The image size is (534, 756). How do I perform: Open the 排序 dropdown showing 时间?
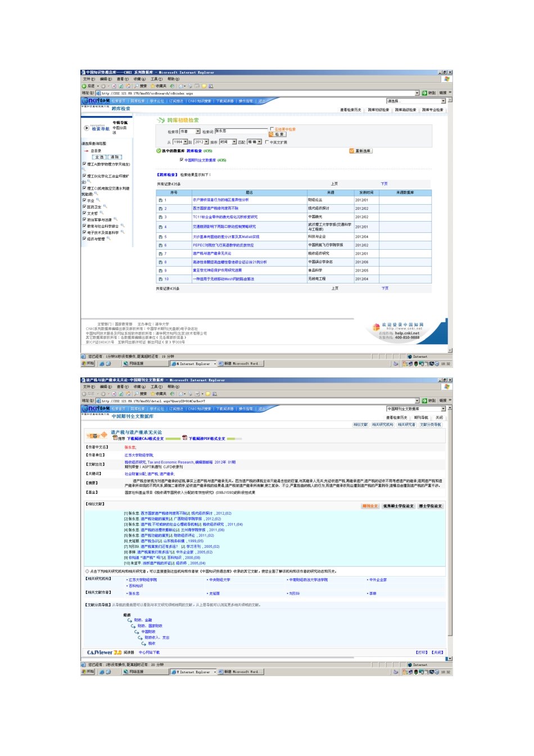tap(228, 142)
